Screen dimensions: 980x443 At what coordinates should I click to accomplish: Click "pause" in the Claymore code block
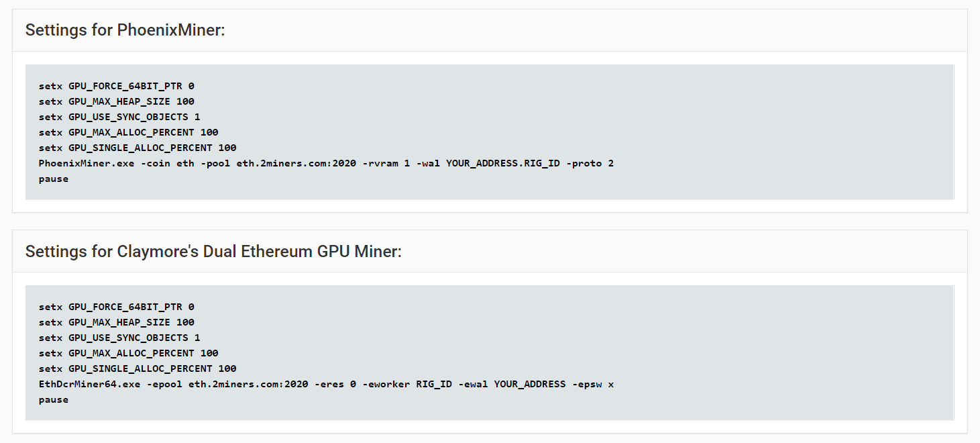[54, 399]
